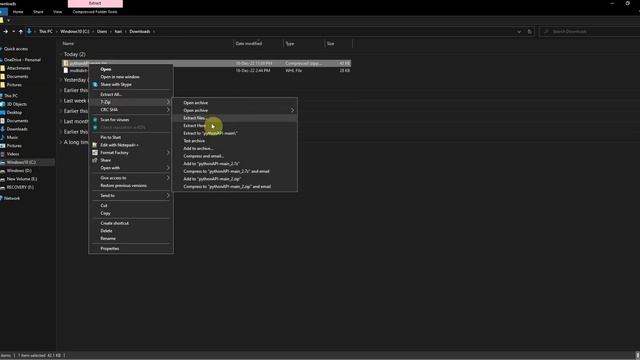Choose Extract to "pythonAPI-main\"
Screen dimensions: 640x360
click(235, 133)
